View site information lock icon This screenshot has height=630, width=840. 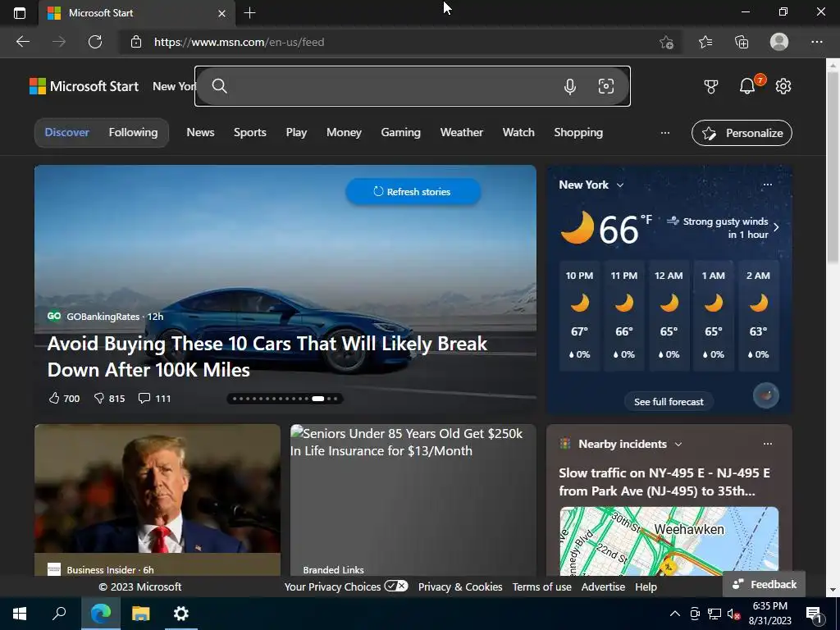pos(136,42)
